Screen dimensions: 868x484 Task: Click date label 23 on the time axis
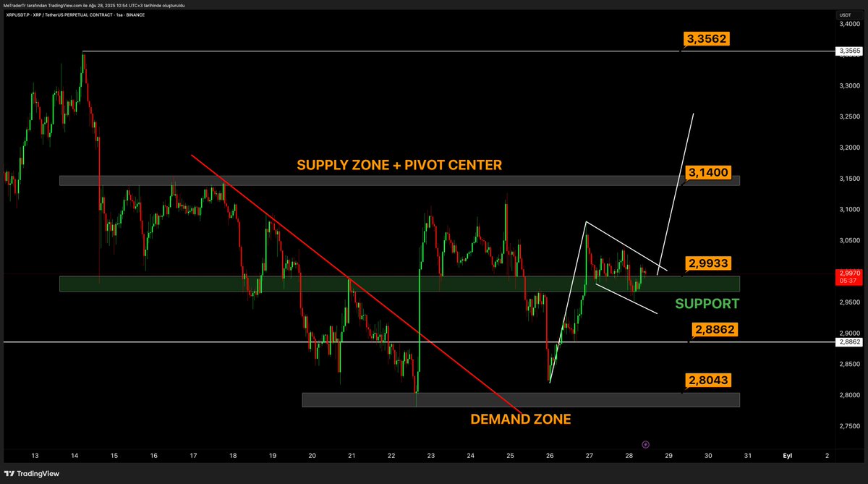click(x=431, y=456)
